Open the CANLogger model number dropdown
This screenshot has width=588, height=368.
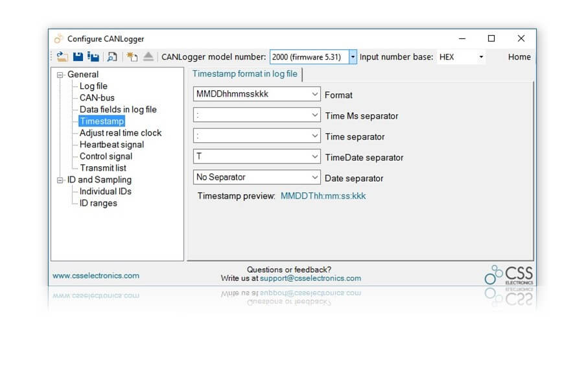(x=353, y=57)
